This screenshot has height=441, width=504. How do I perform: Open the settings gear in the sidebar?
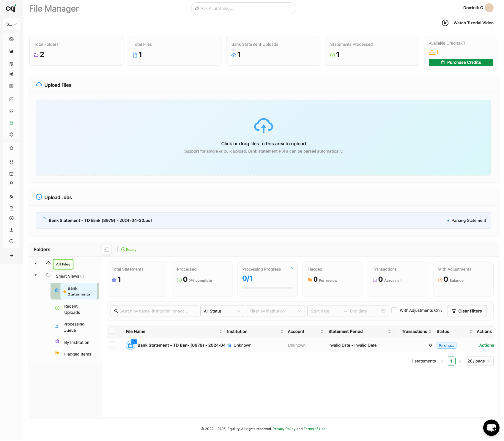click(11, 134)
